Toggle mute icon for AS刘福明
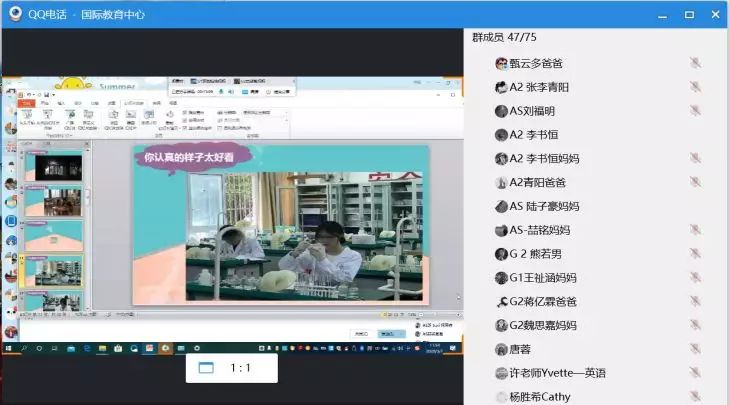The height and width of the screenshot is (405, 729). coord(695,110)
